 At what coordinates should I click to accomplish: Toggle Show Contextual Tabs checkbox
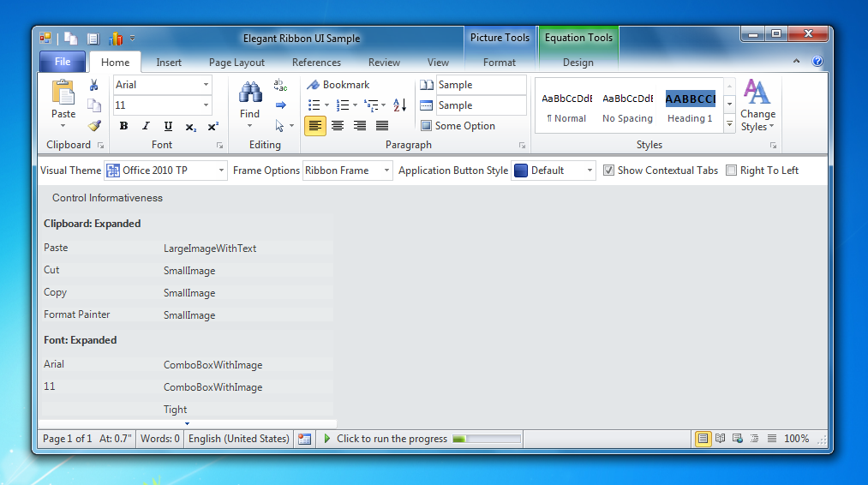click(x=608, y=171)
